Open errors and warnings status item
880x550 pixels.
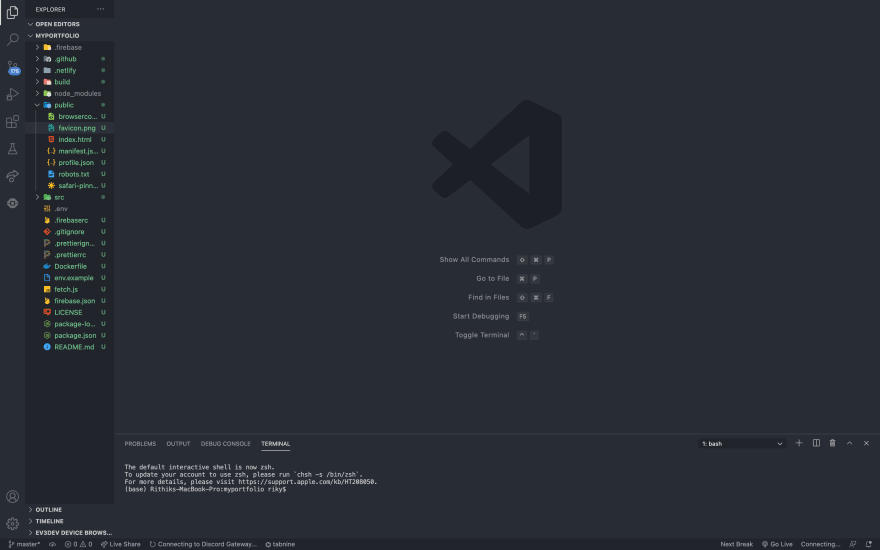(x=78, y=544)
